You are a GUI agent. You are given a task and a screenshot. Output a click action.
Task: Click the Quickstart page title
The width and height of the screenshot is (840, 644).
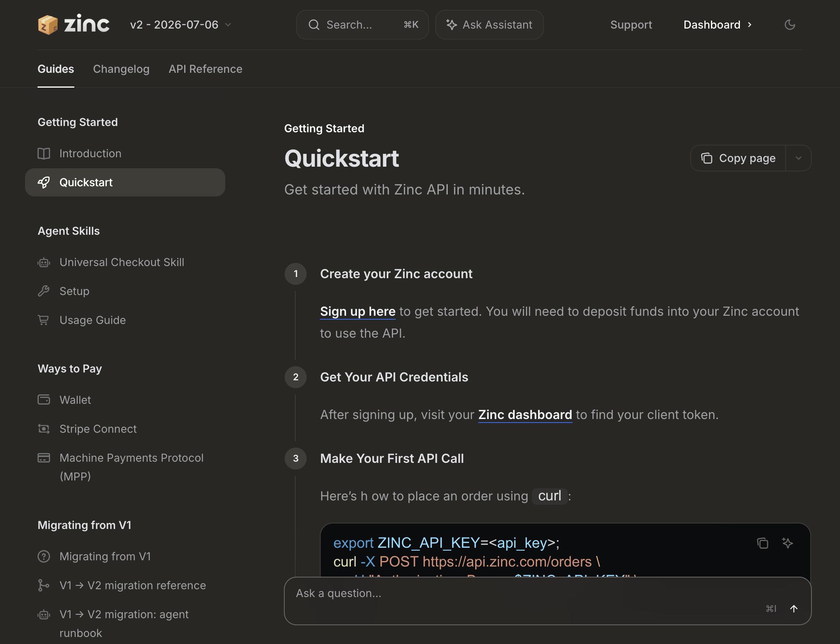click(341, 158)
